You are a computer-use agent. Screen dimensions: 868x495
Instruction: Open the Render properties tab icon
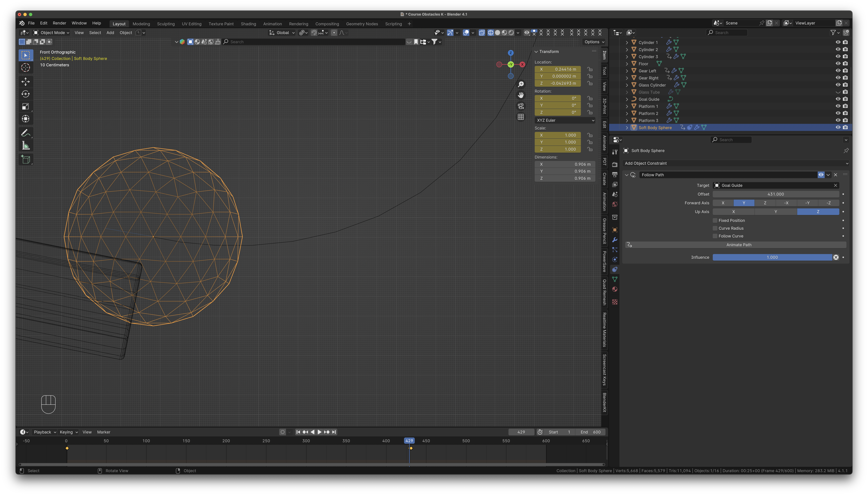click(x=615, y=165)
